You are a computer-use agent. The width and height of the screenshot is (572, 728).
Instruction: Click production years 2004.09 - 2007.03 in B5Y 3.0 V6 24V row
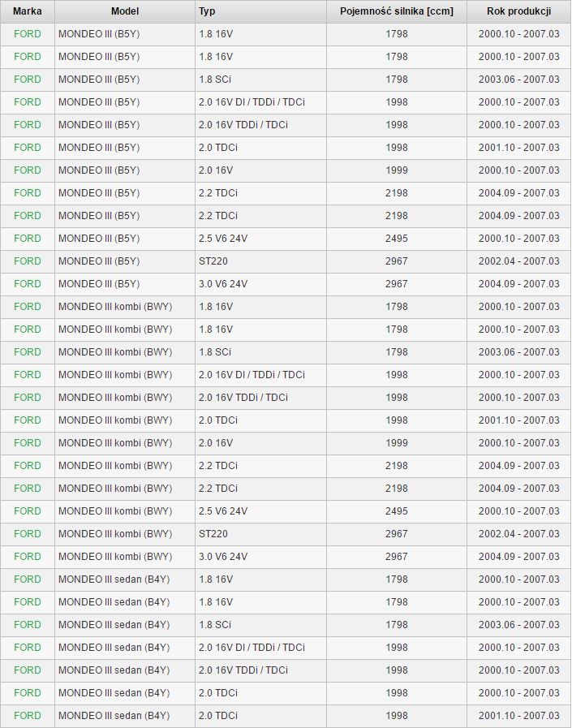(519, 284)
